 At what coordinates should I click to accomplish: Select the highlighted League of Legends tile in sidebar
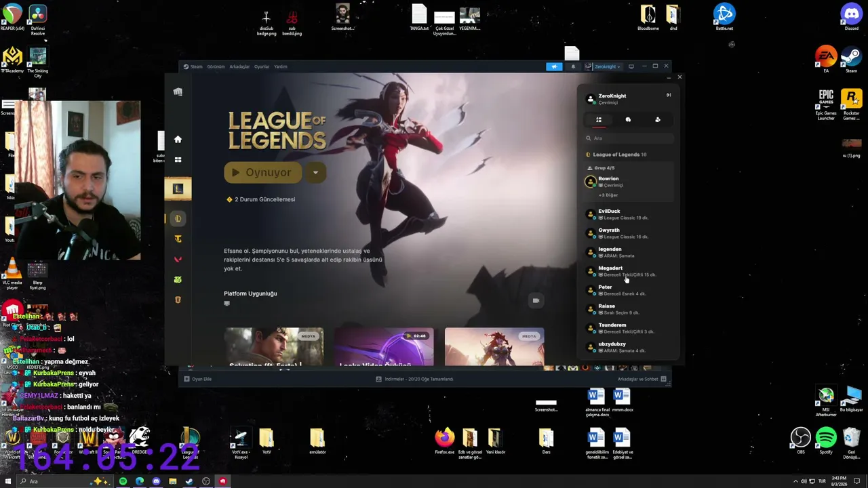point(178,189)
